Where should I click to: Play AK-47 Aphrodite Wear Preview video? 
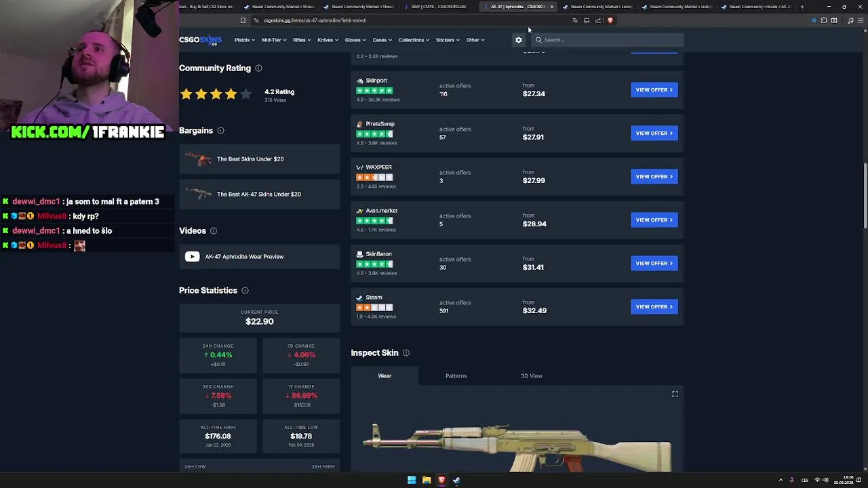click(259, 257)
